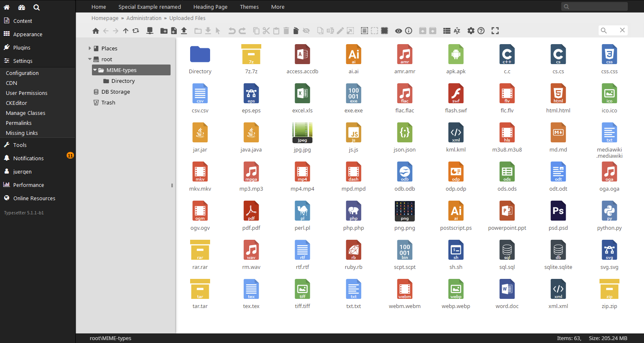The image size is (644, 343).
Task: Select the new file creation icon
Action: coord(174,30)
